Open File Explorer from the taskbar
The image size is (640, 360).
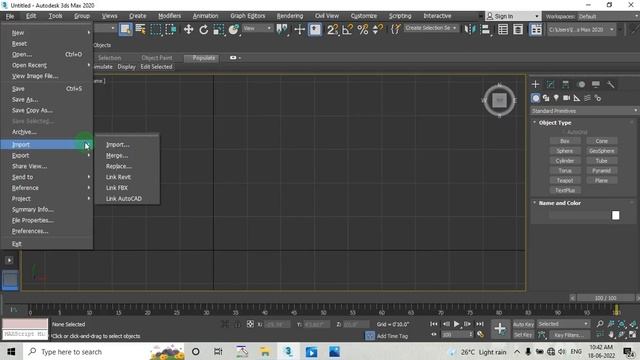click(264, 352)
